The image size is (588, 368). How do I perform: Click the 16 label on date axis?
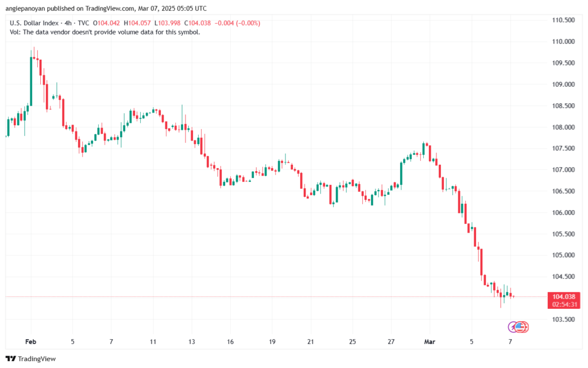(x=230, y=342)
